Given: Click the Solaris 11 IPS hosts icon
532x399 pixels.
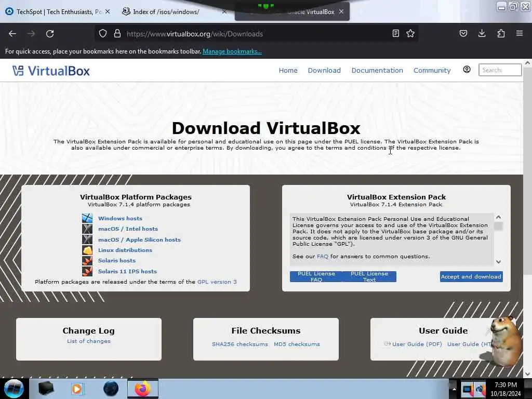Looking at the screenshot, I should pos(87,271).
